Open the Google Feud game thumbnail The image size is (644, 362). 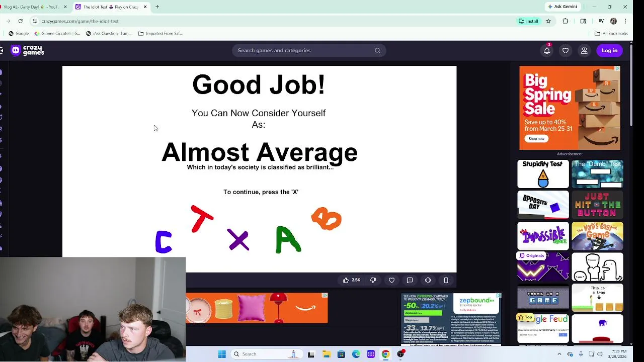coord(543,329)
